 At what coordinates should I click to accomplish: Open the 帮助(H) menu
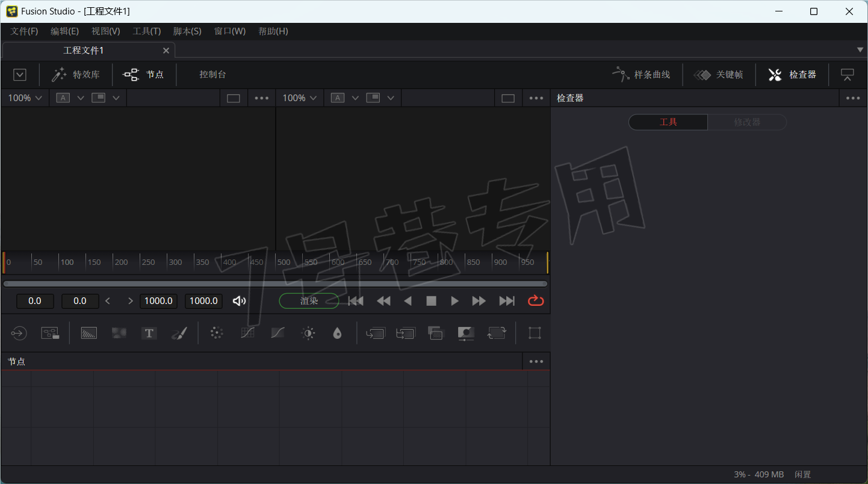pos(273,31)
